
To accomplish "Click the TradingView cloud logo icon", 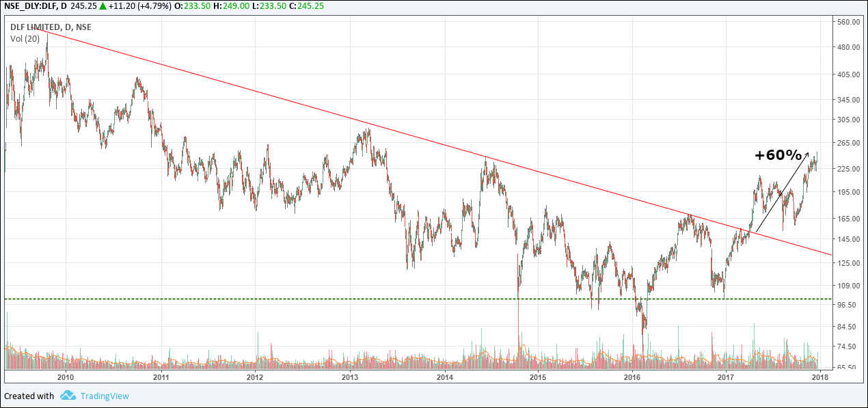I will point(67,395).
